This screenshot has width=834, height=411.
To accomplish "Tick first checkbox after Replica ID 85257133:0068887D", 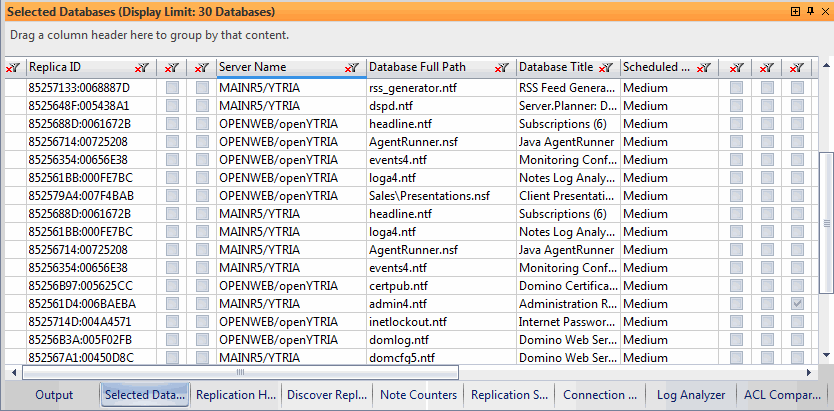I will [x=173, y=88].
